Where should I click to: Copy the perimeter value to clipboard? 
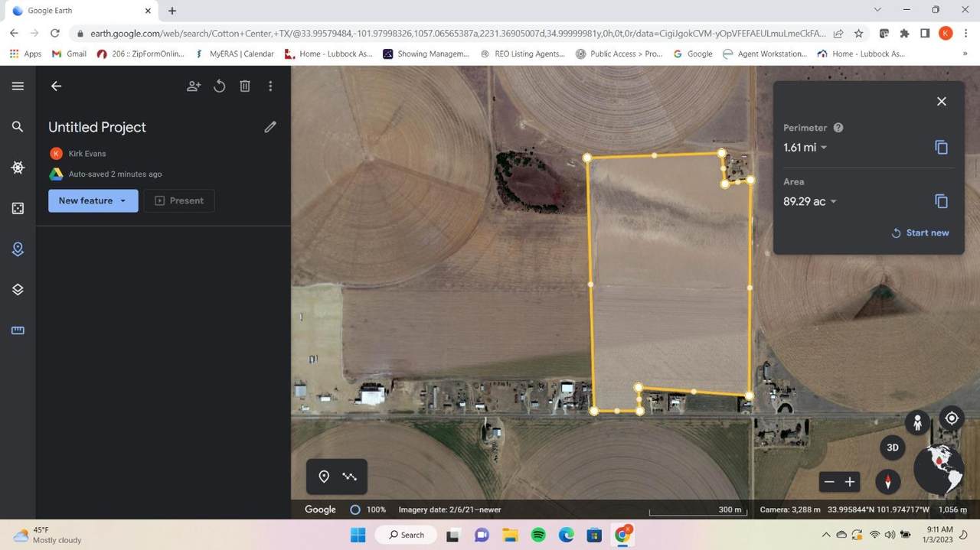coord(942,148)
